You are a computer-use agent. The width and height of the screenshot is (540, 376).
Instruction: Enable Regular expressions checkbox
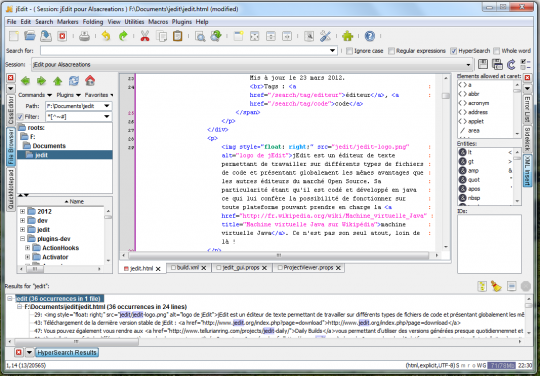point(391,51)
